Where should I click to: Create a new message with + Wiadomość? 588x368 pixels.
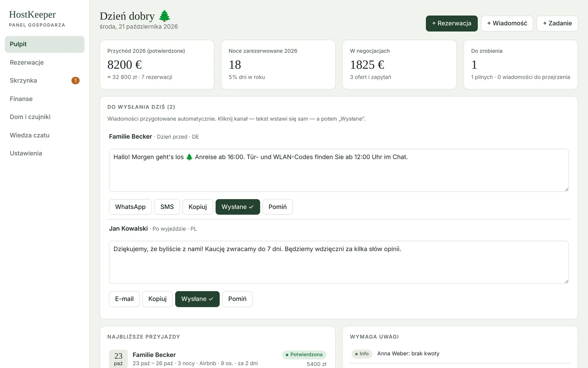point(507,23)
